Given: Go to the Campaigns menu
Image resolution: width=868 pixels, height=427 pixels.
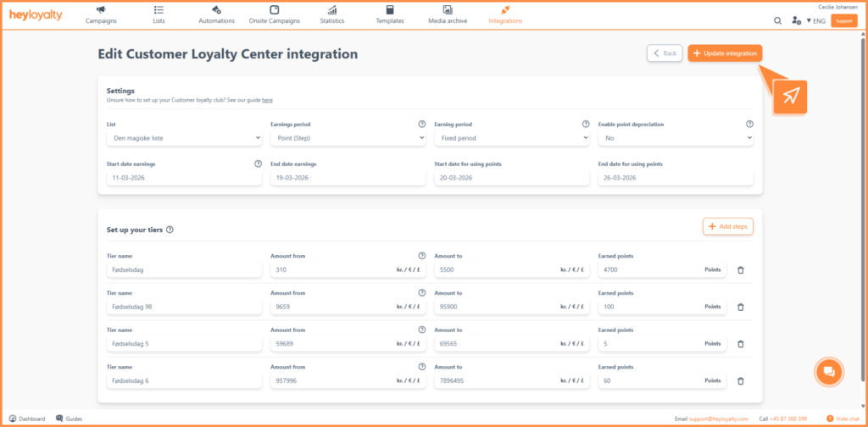Looking at the screenshot, I should point(101,15).
